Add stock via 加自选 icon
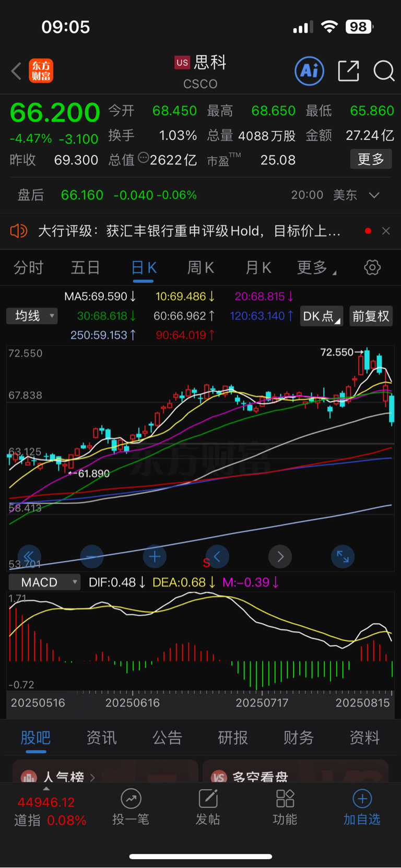Screen dimensions: 401x868 (x=362, y=799)
